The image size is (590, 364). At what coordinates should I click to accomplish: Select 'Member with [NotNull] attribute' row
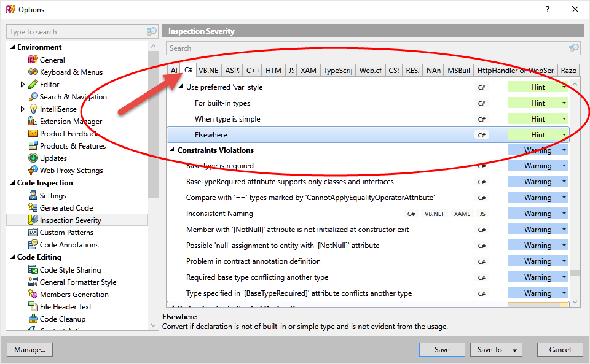[368, 230]
